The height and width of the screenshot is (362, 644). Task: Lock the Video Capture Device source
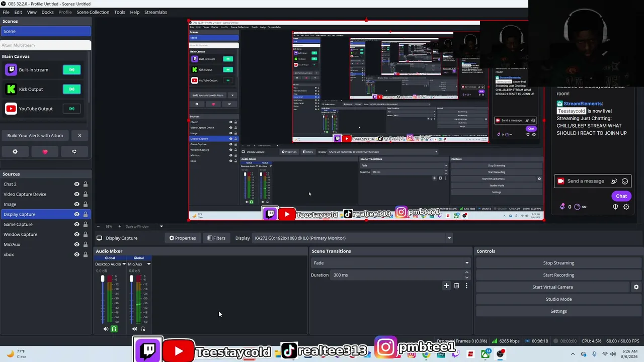point(86,194)
